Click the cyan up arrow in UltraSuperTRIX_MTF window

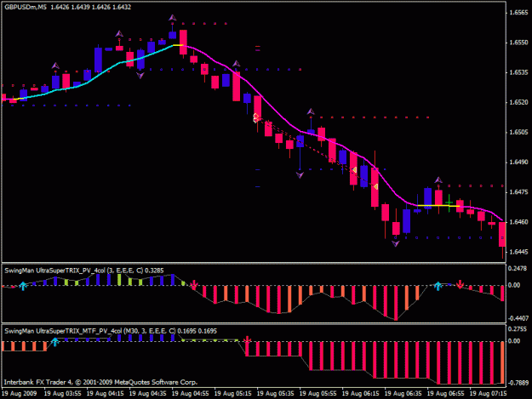55,342
